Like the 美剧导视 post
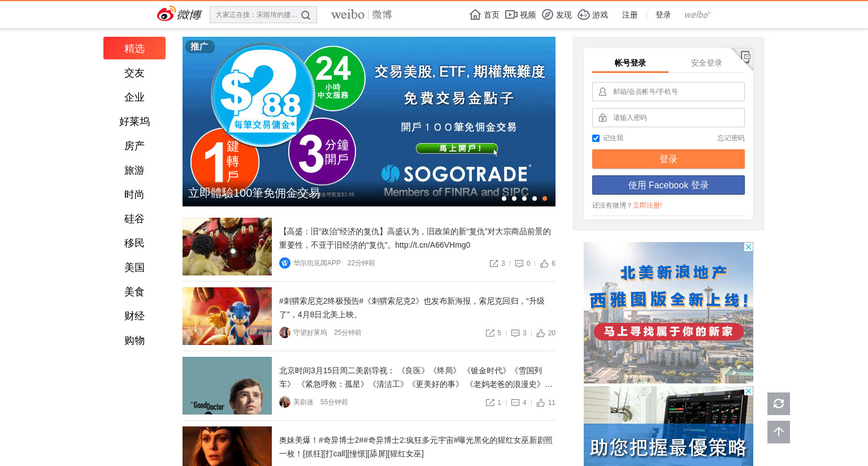The width and height of the screenshot is (868, 466). point(541,403)
